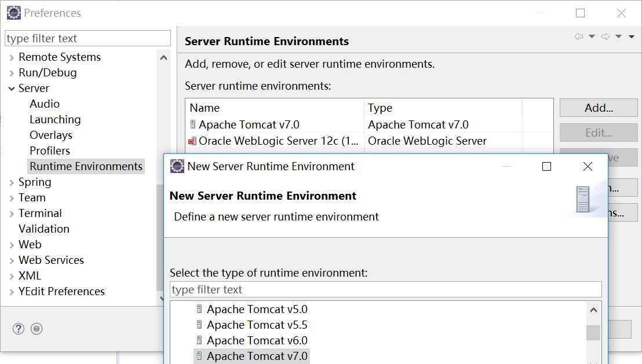Image resolution: width=642 pixels, height=364 pixels.
Task: Click Tomcat icon in Apache Tomcat v7.0 table row
Action: 193,124
